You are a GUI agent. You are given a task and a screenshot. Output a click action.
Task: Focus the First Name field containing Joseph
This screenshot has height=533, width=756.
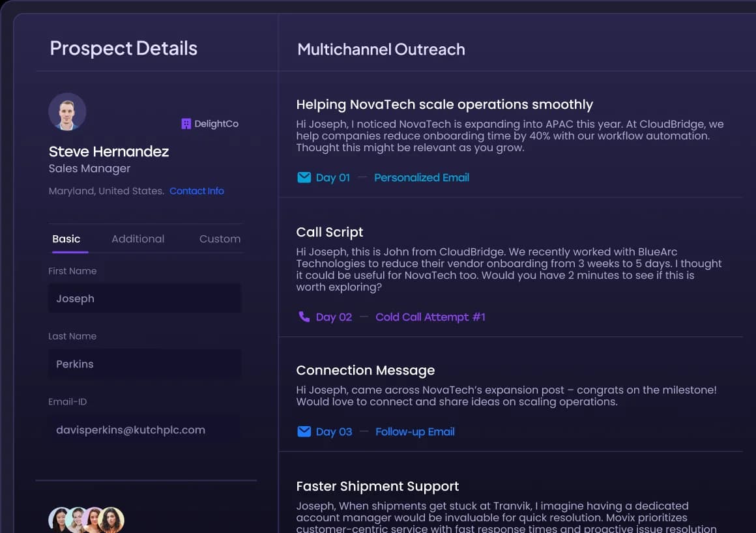(x=145, y=298)
